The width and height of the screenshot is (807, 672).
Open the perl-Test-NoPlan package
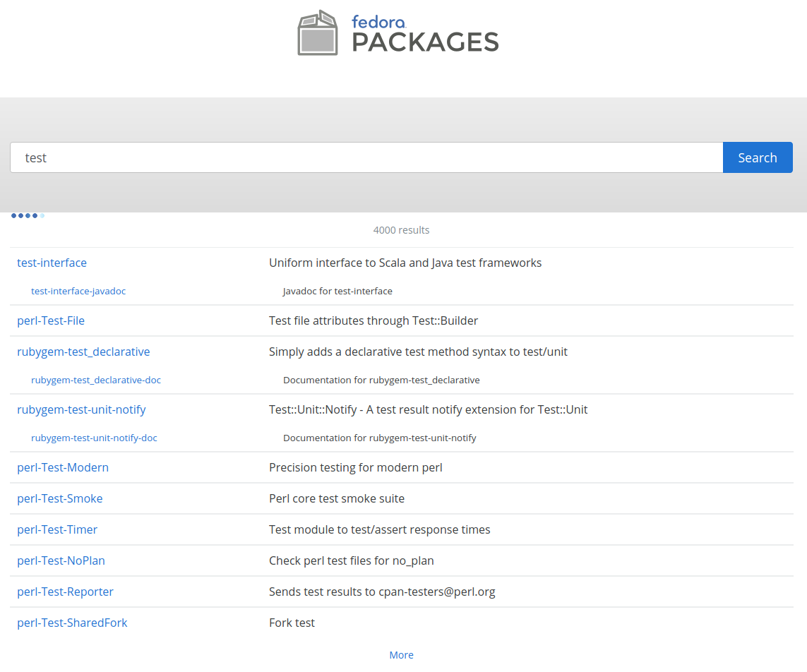[61, 561]
